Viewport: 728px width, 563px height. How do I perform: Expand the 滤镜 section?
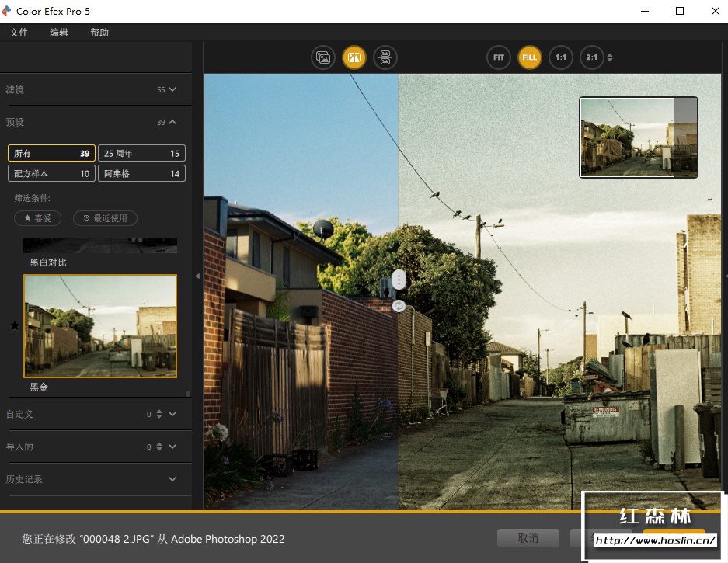coord(172,89)
